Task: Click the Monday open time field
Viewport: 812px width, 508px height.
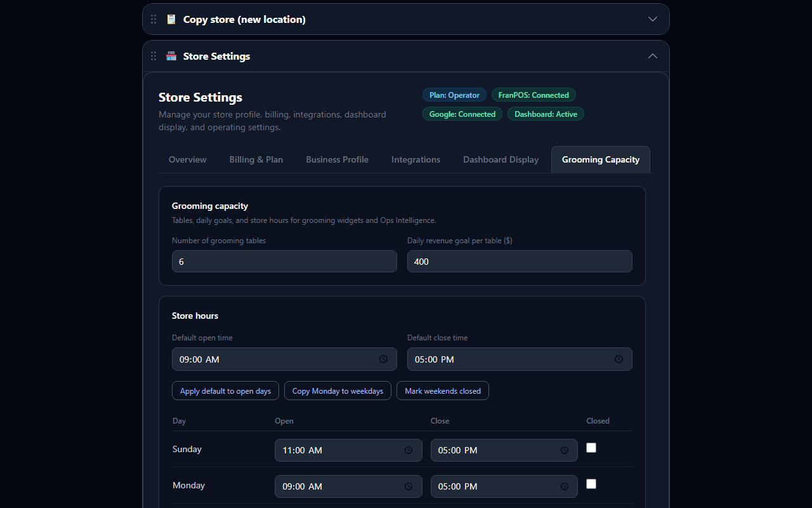Action: tap(348, 486)
